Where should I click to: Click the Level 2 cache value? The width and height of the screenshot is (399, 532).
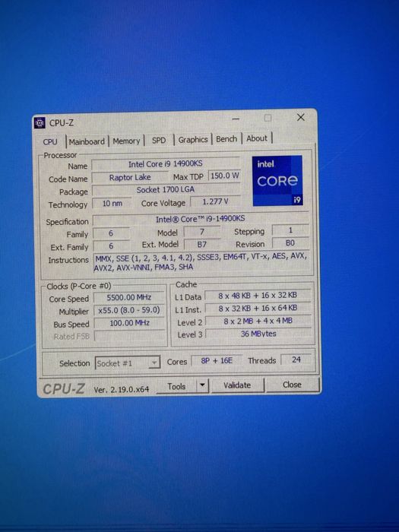click(258, 321)
